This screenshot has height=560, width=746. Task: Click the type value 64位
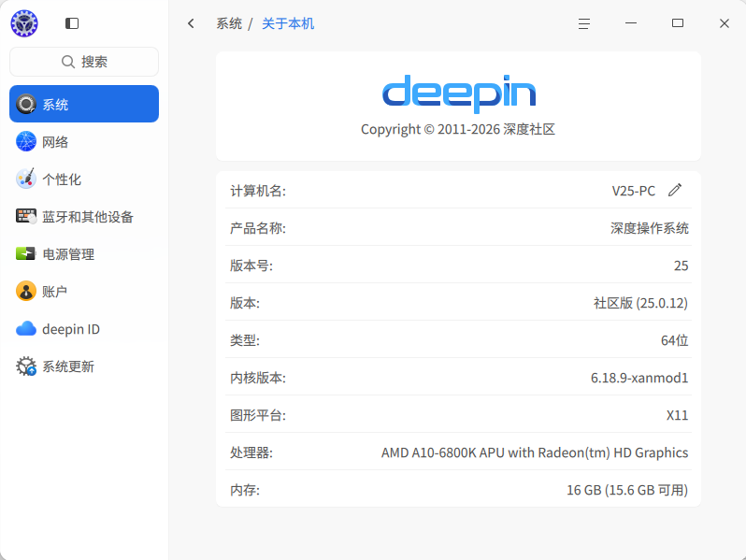click(x=675, y=340)
